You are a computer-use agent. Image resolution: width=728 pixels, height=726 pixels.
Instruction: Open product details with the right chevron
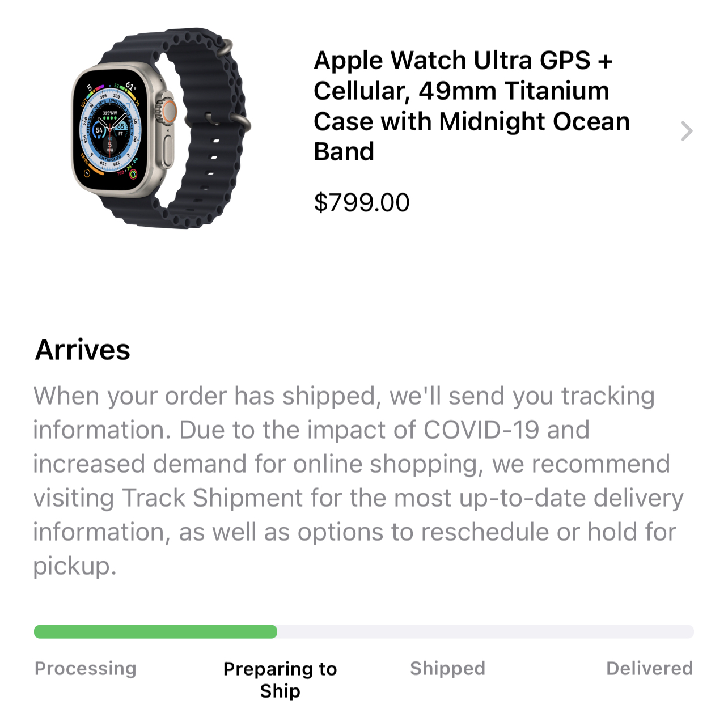[x=686, y=131]
